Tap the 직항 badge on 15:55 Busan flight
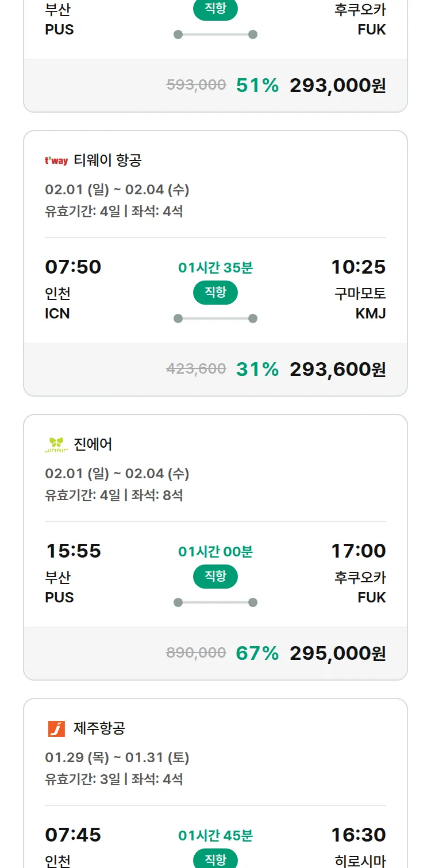This screenshot has height=868, width=431. (x=215, y=577)
